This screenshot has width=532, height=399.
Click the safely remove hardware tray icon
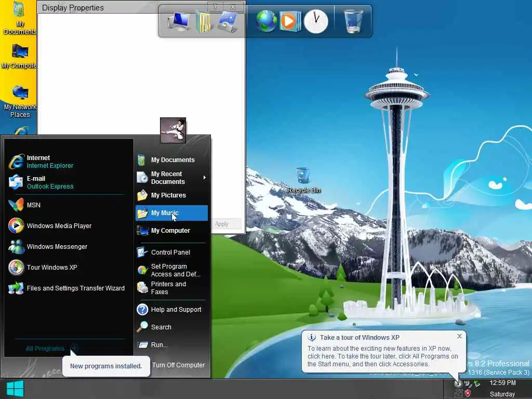pyautogui.click(x=477, y=384)
